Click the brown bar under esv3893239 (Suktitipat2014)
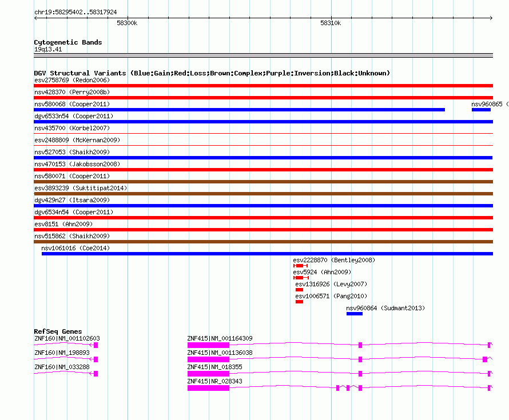Image resolution: width=509 pixels, height=420 pixels. click(263, 194)
